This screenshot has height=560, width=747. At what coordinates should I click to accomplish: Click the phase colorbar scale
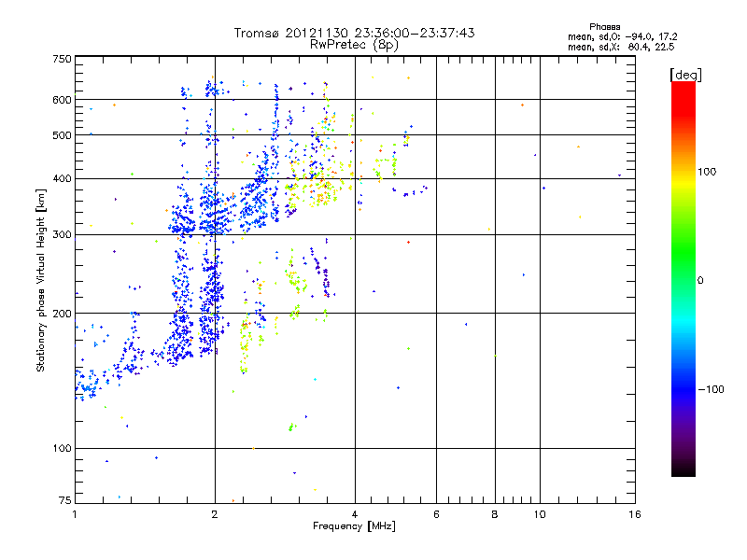point(684,278)
